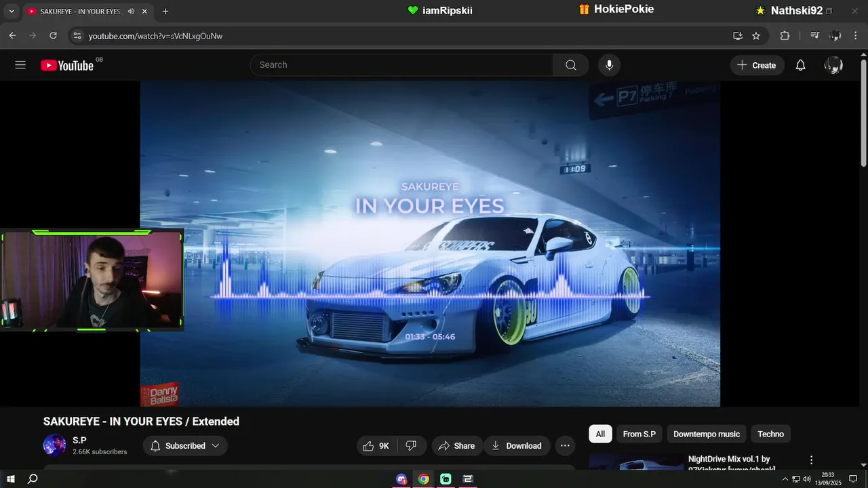This screenshot has height=488, width=868.
Task: Click the 2.66K subscribers text
Action: (x=100, y=451)
